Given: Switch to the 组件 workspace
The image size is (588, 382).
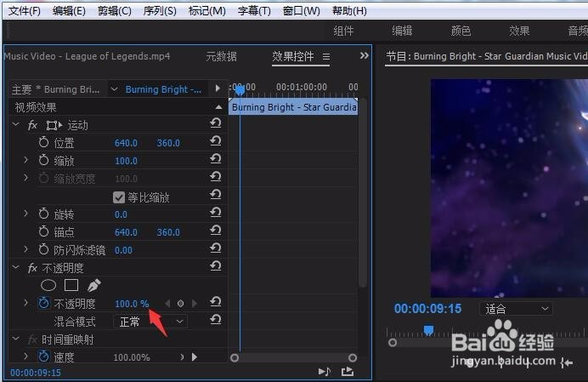Looking at the screenshot, I should pos(343,31).
